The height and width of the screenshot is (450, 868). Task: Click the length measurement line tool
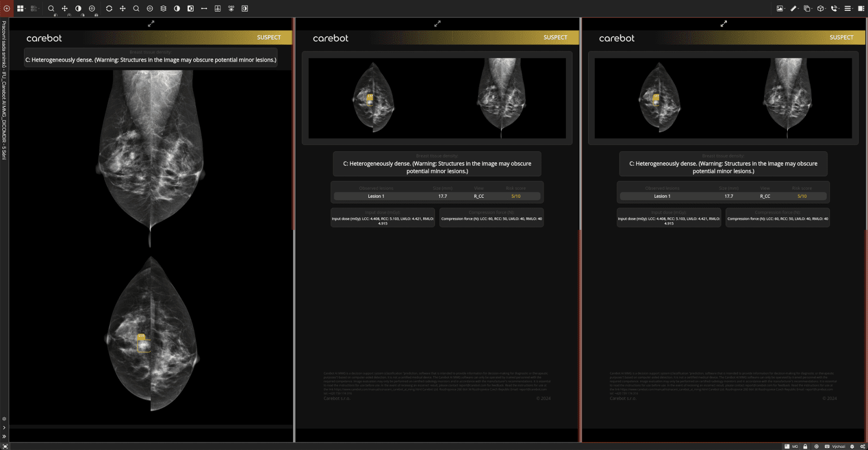click(204, 9)
